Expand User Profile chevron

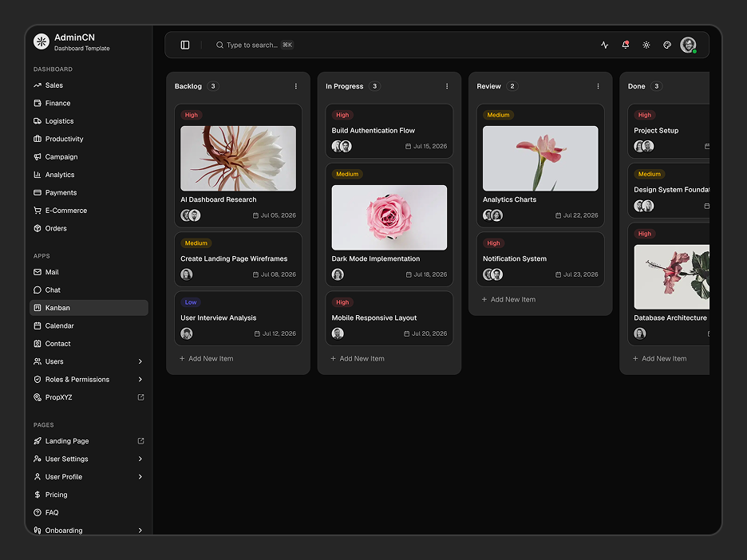click(x=140, y=477)
